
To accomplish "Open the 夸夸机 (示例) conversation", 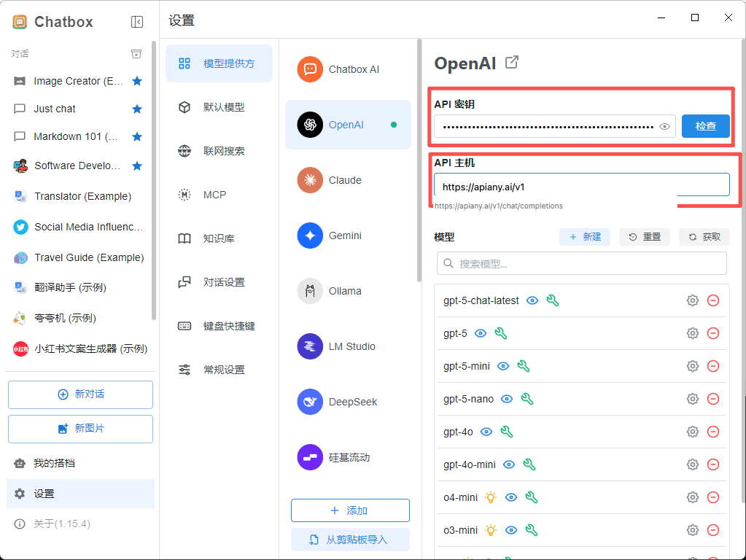I will click(x=79, y=318).
